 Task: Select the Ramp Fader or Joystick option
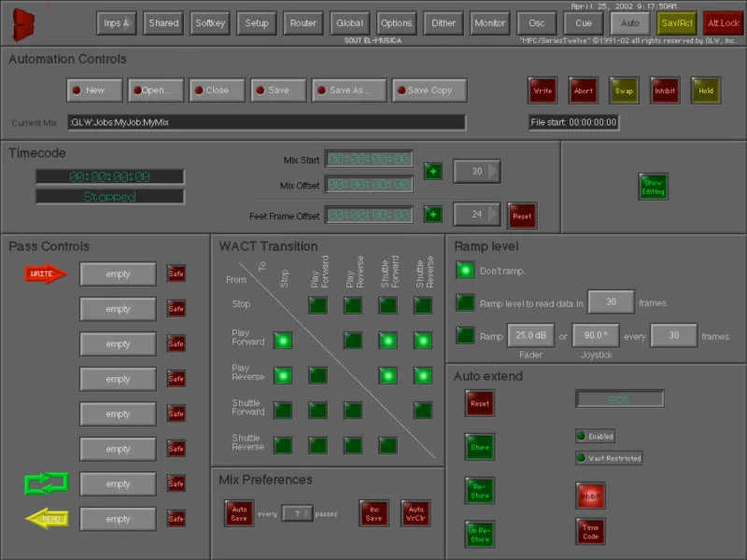click(465, 336)
